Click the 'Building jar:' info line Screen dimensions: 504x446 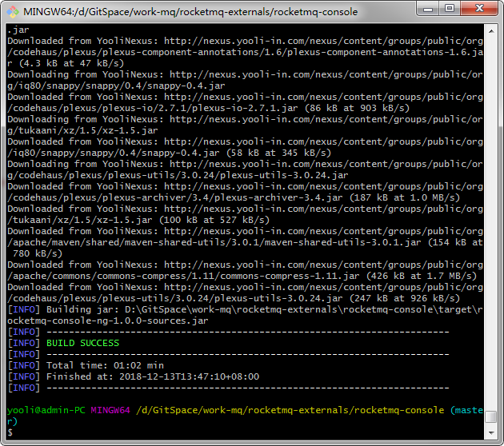[x=245, y=309]
